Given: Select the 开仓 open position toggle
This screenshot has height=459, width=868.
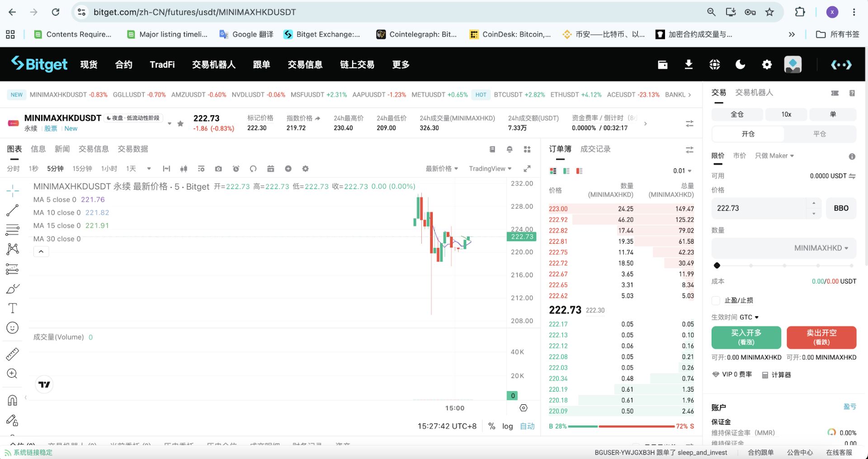Looking at the screenshot, I should click(x=748, y=134).
